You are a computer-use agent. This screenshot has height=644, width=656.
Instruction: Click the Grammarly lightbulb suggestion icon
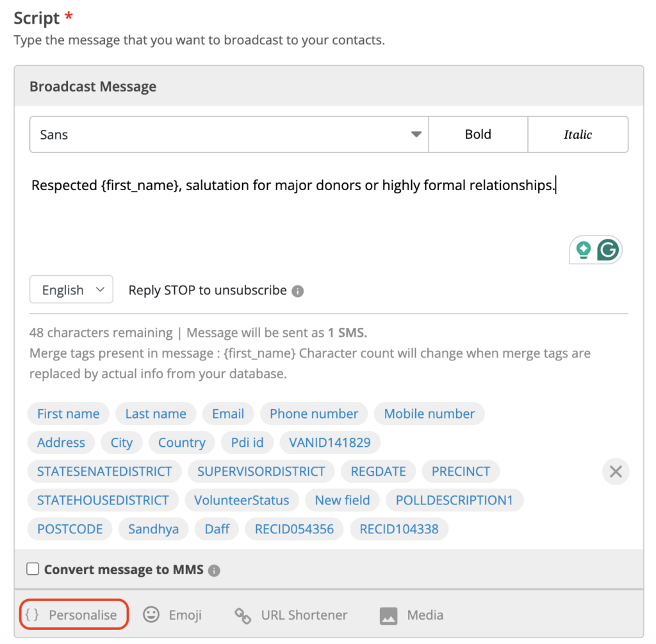583,250
